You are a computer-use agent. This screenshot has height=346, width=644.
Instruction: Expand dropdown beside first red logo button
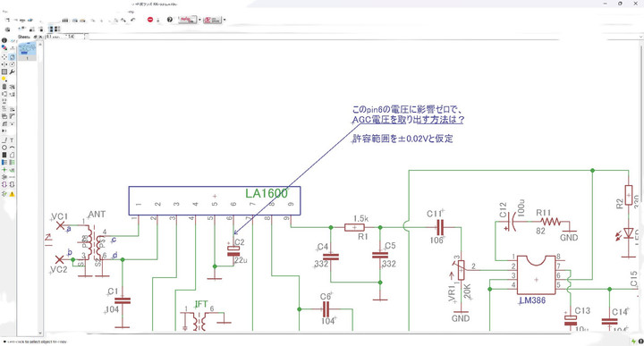coord(199,20)
